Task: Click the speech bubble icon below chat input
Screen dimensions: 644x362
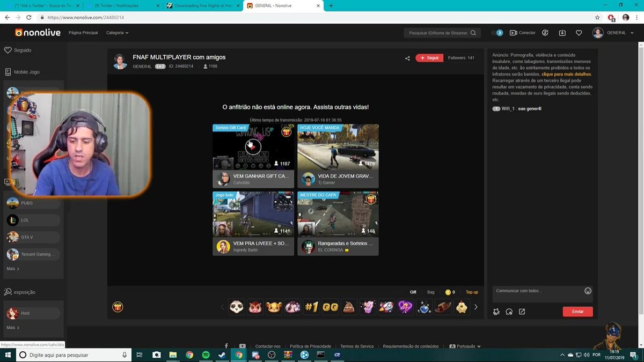Action: click(509, 311)
